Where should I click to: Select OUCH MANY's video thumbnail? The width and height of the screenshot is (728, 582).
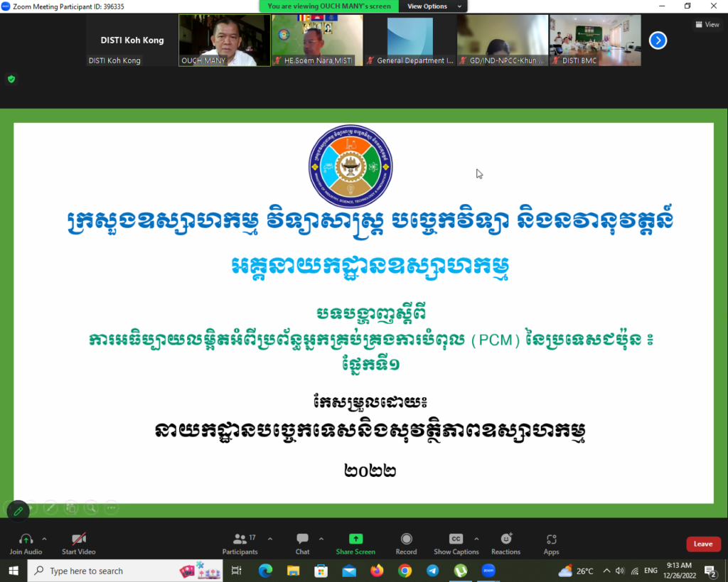pyautogui.click(x=224, y=40)
